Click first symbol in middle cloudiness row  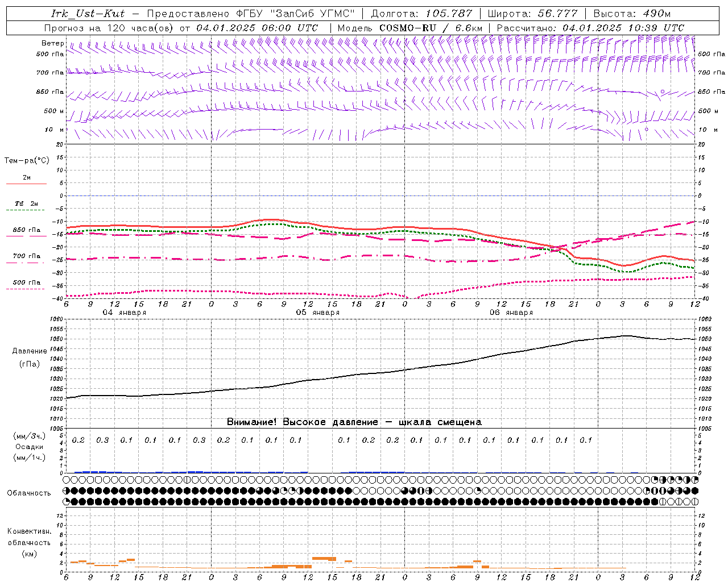click(67, 490)
